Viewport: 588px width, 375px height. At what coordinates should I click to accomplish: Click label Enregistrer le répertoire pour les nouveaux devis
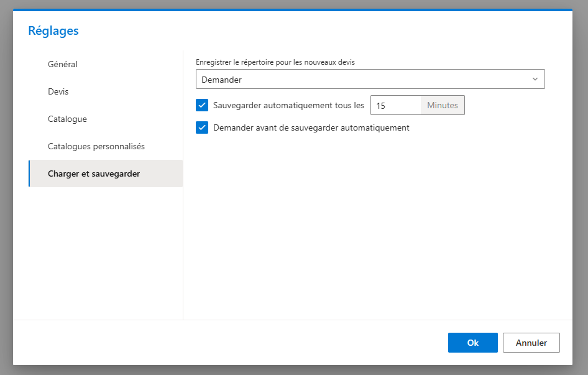(x=275, y=62)
